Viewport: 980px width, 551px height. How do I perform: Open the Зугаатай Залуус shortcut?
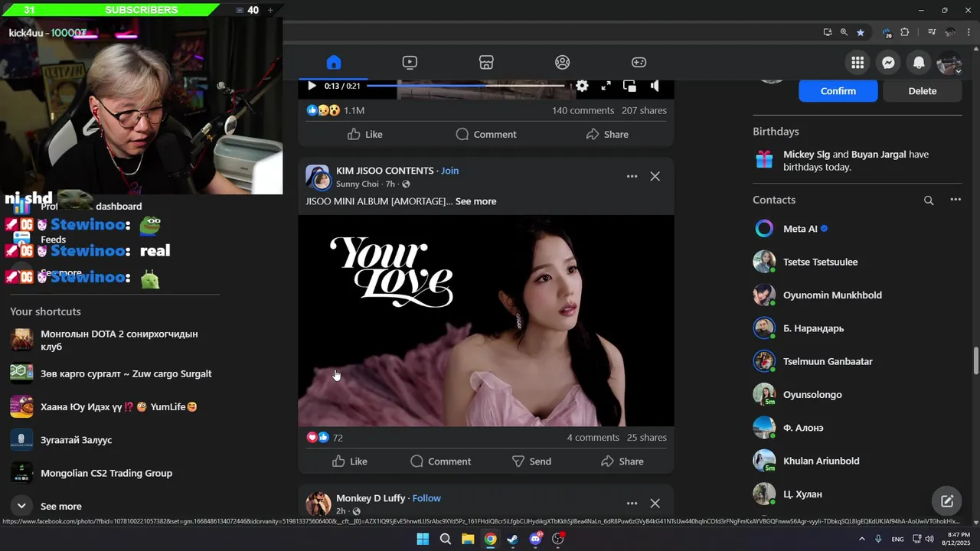pos(113,440)
